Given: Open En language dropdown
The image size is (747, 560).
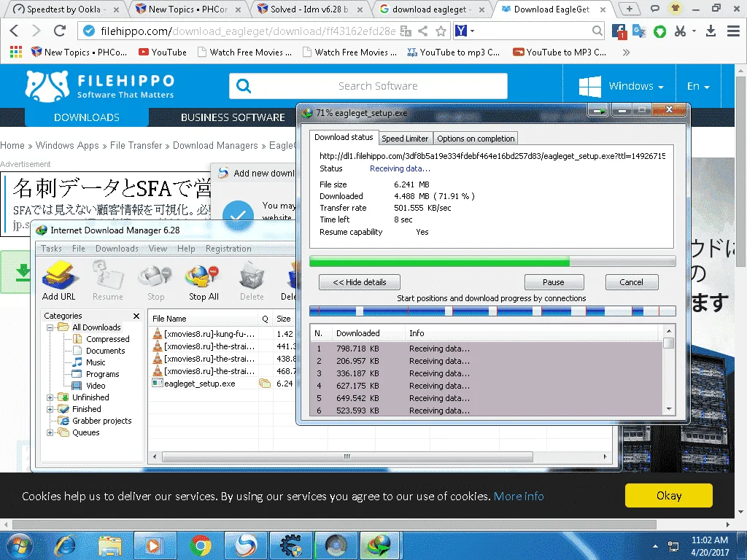Looking at the screenshot, I should (x=698, y=86).
